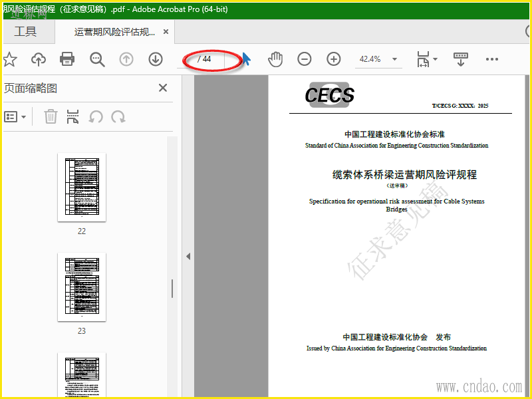The image size is (532, 399).
Task: Click the text T/CECS G: XXXX: 2025
Action: pyautogui.click(x=460, y=106)
